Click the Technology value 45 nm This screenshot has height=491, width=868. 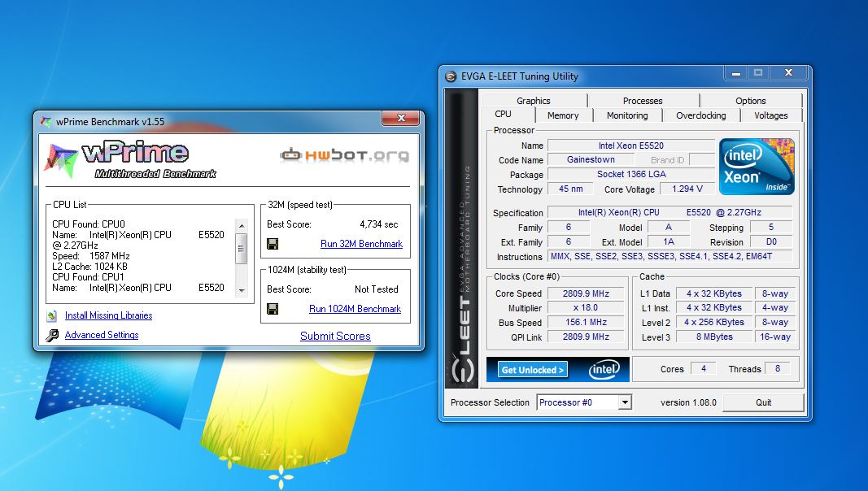click(x=571, y=189)
